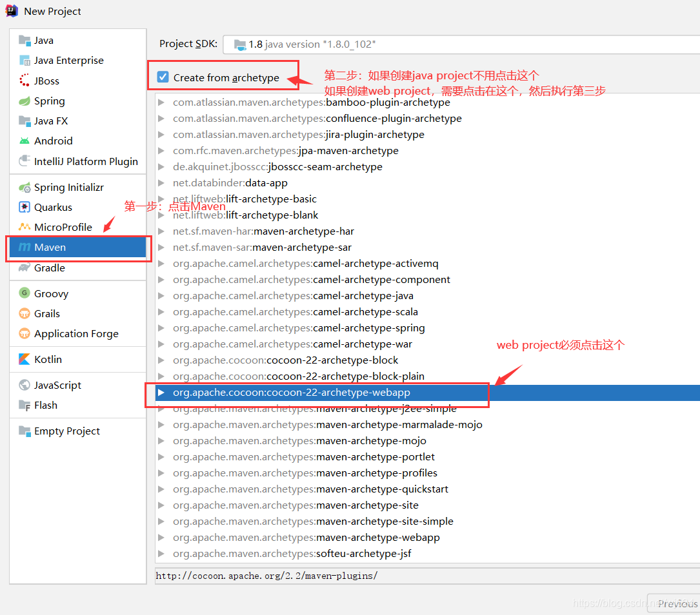Click the Java folder icon in sidebar
The width and height of the screenshot is (700, 615).
pos(25,41)
